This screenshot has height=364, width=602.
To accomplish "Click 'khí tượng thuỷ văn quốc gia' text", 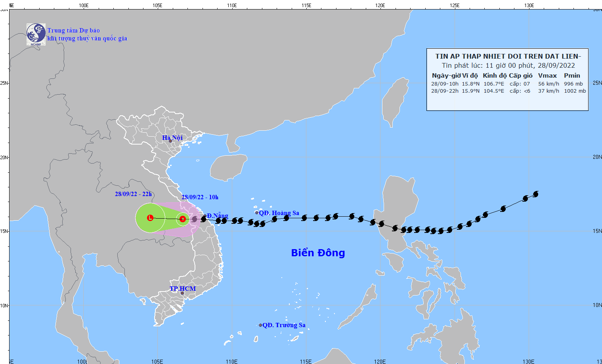I will coord(87,38).
